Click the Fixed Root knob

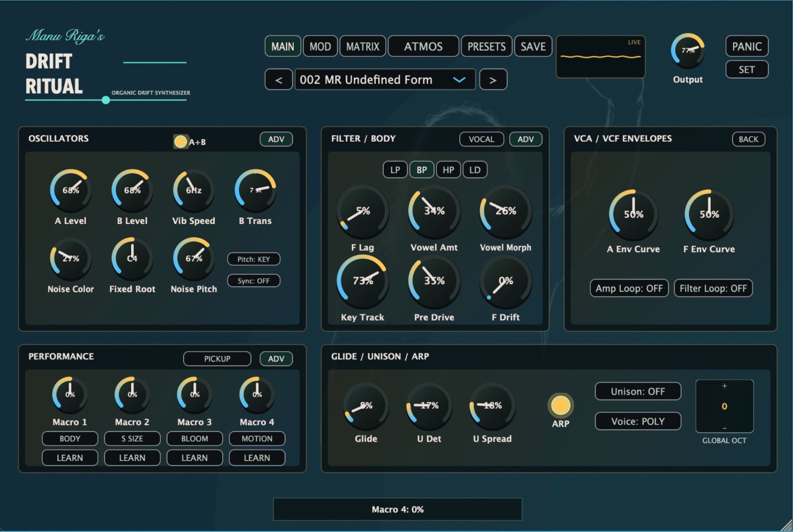[132, 259]
